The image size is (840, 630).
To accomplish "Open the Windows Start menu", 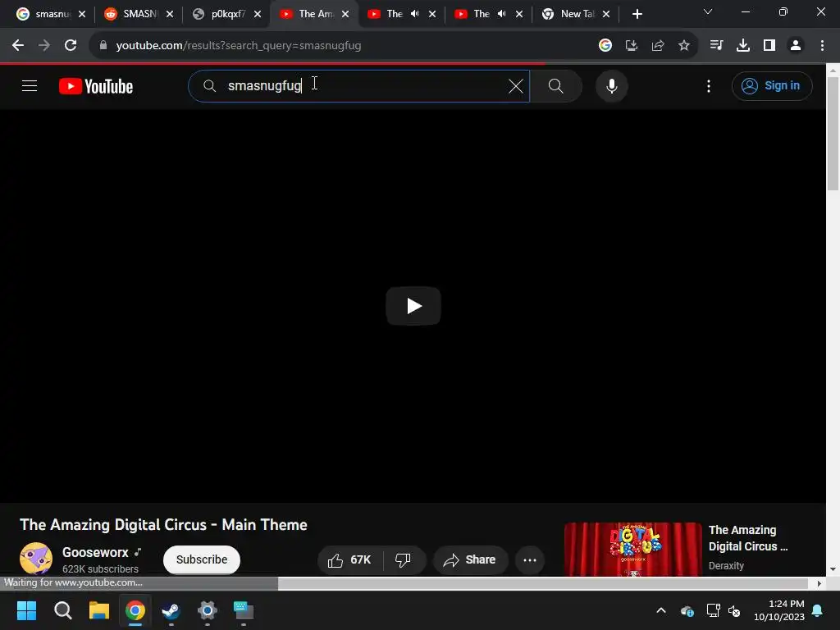I will (x=26, y=610).
